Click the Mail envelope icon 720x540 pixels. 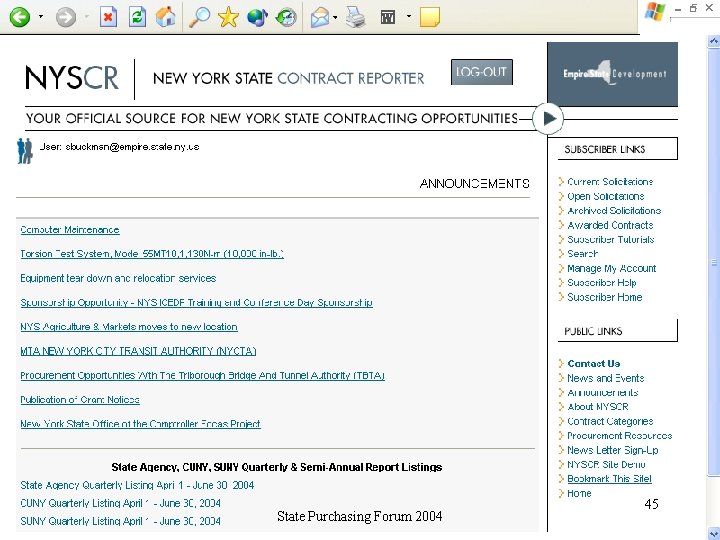320,17
